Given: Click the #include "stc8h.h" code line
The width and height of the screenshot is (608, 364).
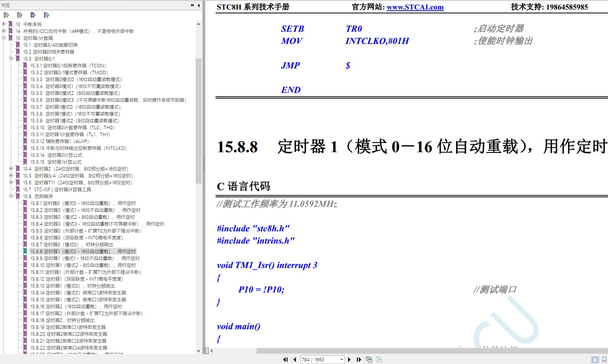Looking at the screenshot, I should coord(253,228).
